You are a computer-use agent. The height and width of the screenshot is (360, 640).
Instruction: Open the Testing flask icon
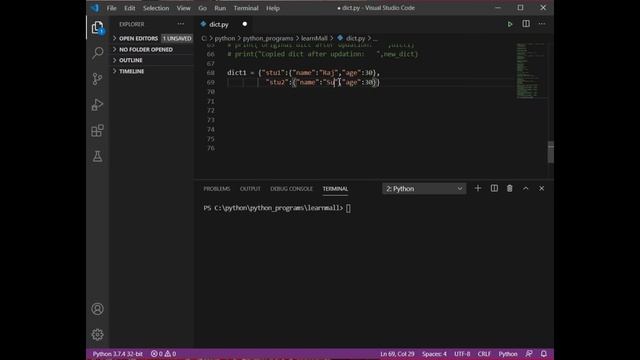click(98, 156)
